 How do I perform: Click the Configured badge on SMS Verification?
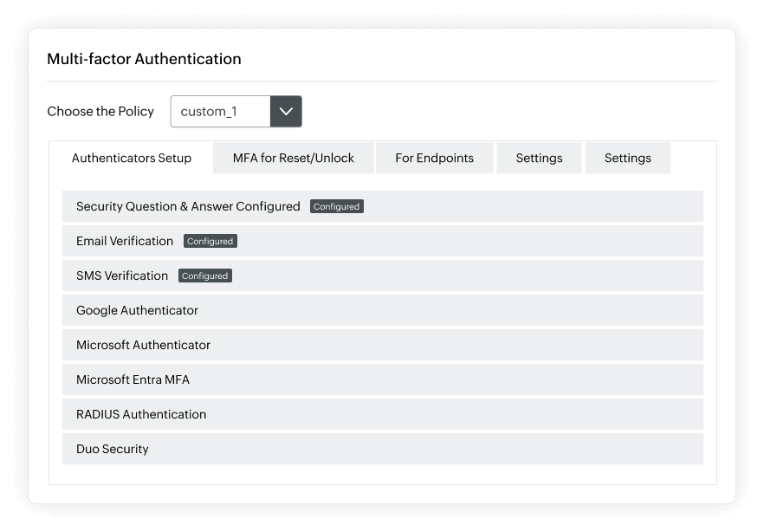pyautogui.click(x=204, y=276)
